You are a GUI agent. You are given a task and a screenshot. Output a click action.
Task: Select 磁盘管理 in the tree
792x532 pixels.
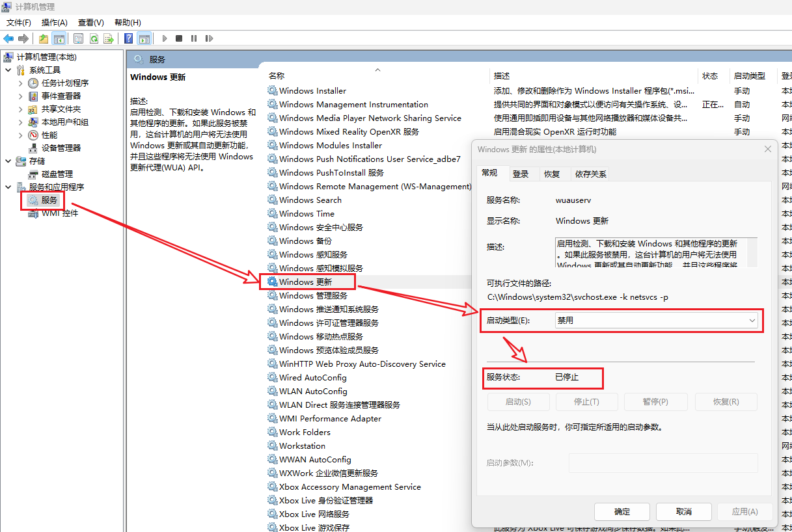pos(57,174)
